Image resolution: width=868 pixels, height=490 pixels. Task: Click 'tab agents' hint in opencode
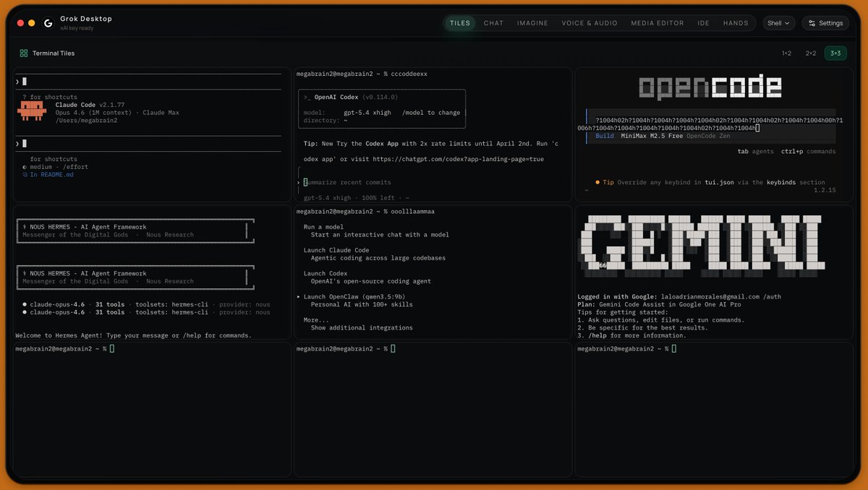755,152
